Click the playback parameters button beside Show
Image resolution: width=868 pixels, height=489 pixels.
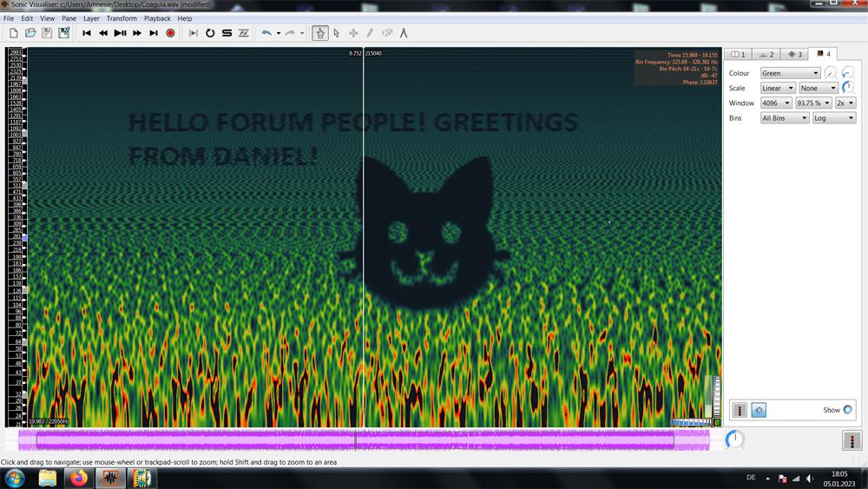click(759, 410)
